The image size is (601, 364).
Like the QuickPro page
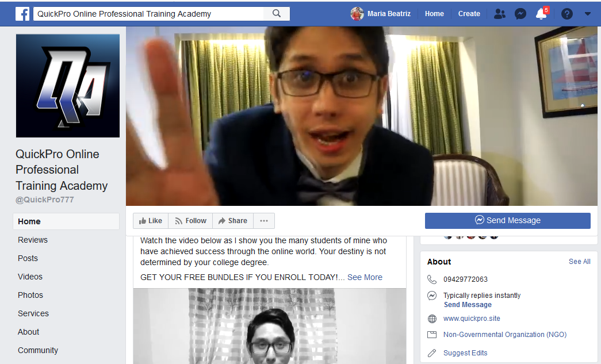[x=151, y=221]
